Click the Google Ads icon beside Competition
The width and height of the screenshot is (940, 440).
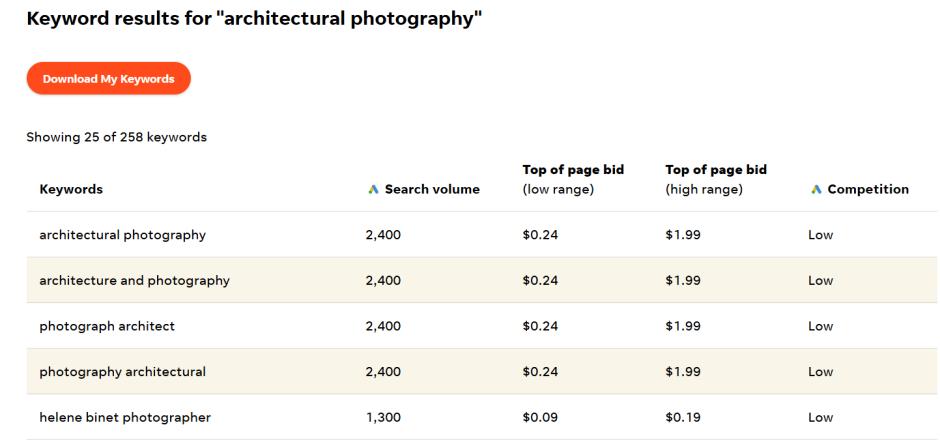815,190
